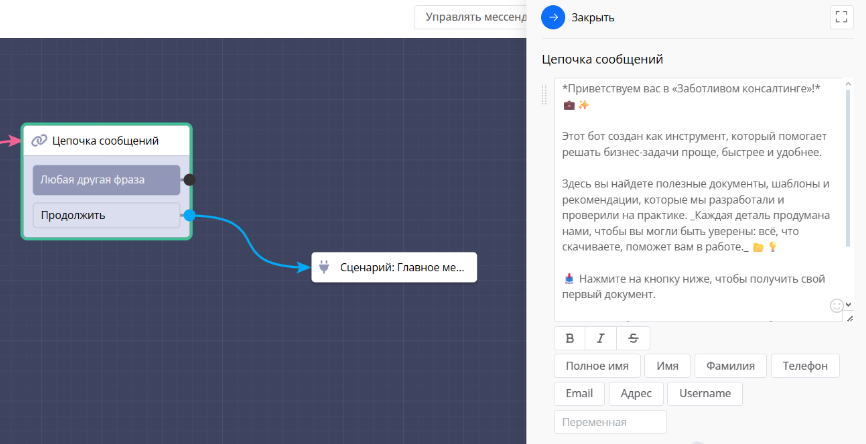866x444 pixels.
Task: Click the Переменная input field
Action: click(610, 422)
